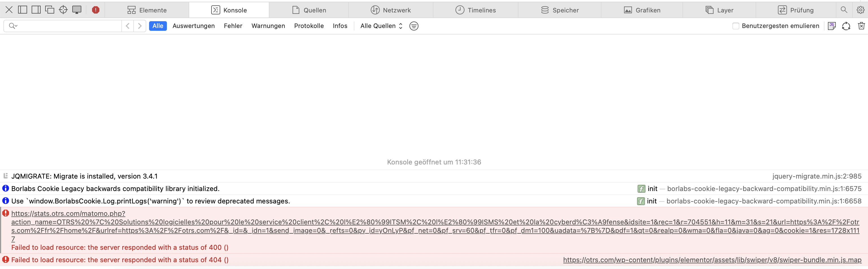
Task: Click info icon on printLogs message
Action: tap(5, 201)
